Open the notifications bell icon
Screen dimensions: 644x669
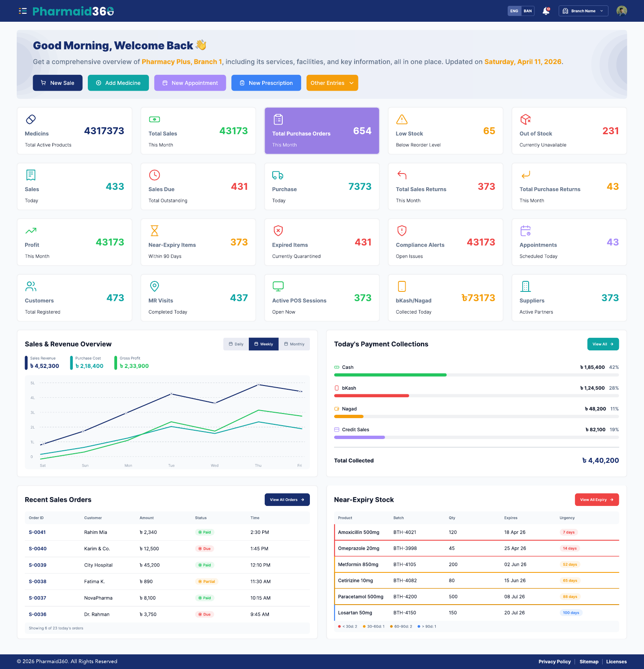(546, 11)
